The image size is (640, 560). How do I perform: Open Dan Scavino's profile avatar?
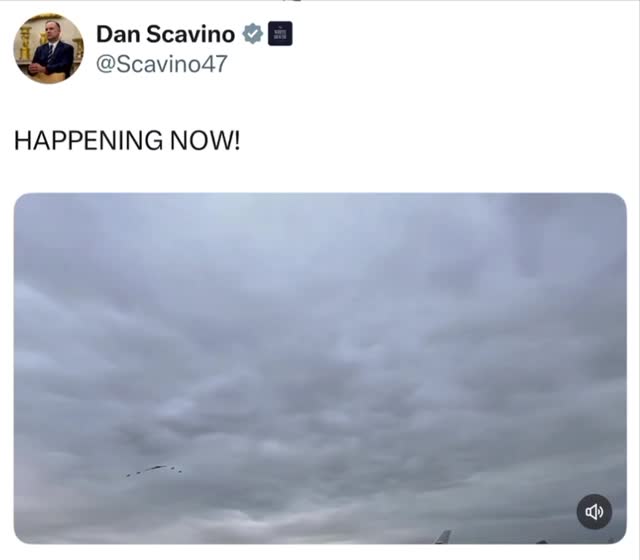click(49, 49)
